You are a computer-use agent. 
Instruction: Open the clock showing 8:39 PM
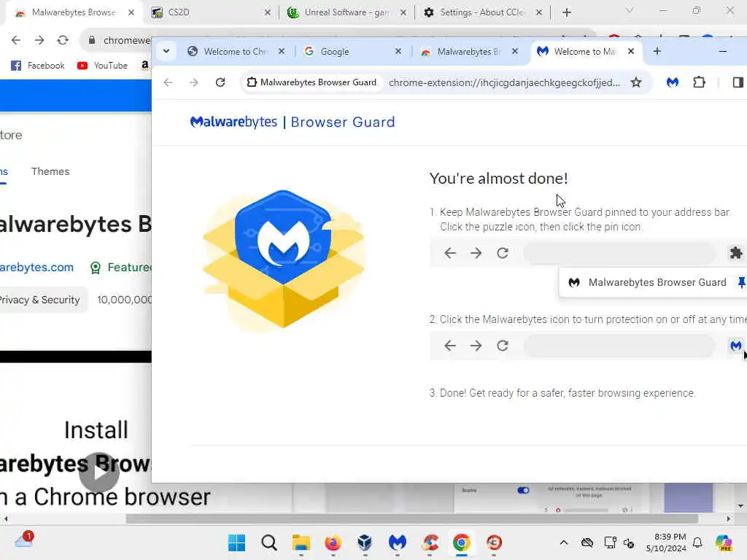(666, 542)
